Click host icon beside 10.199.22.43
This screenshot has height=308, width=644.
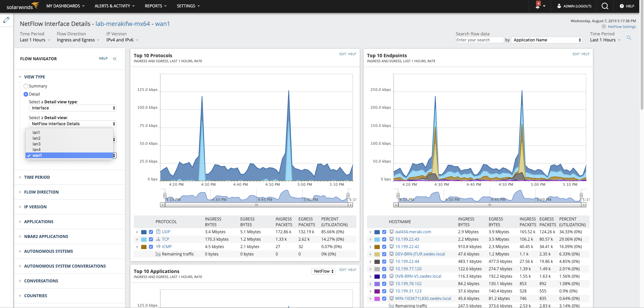coord(392,239)
